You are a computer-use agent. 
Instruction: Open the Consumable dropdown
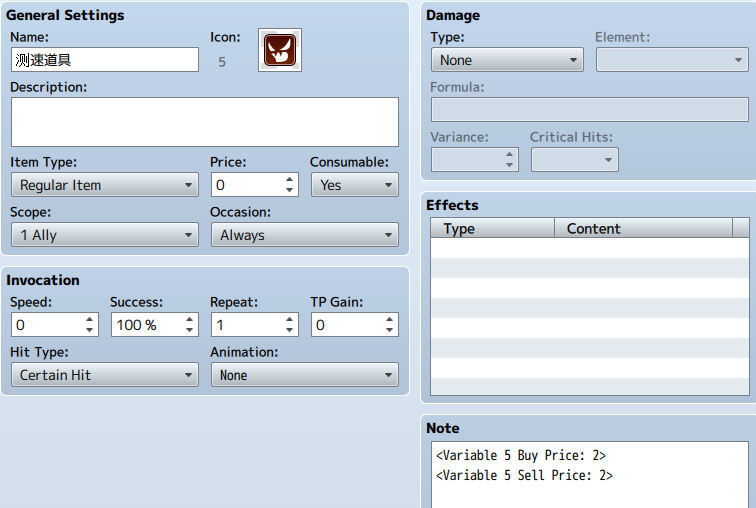click(x=355, y=185)
